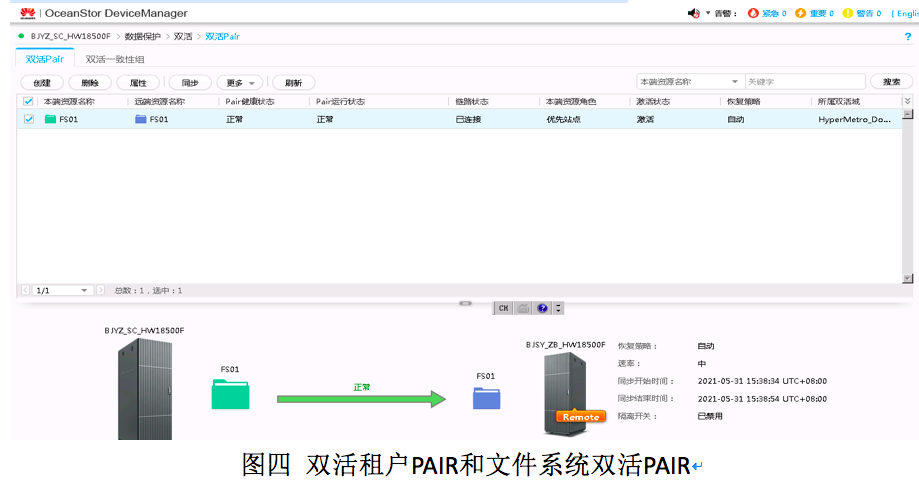The image size is (919, 481).
Task: Sort by Pair运行状态 column header
Action: (340, 101)
